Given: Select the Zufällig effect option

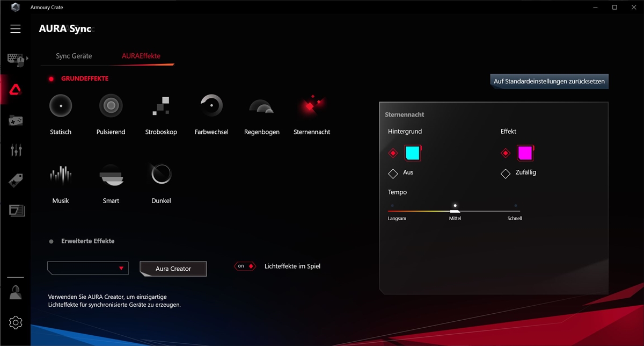Looking at the screenshot, I should 505,174.
